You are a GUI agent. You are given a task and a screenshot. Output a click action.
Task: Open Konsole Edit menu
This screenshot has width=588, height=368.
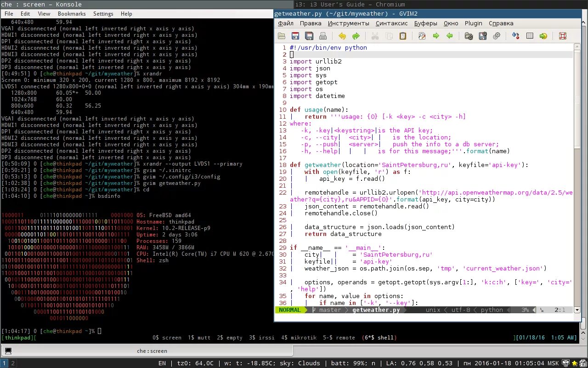pos(25,14)
